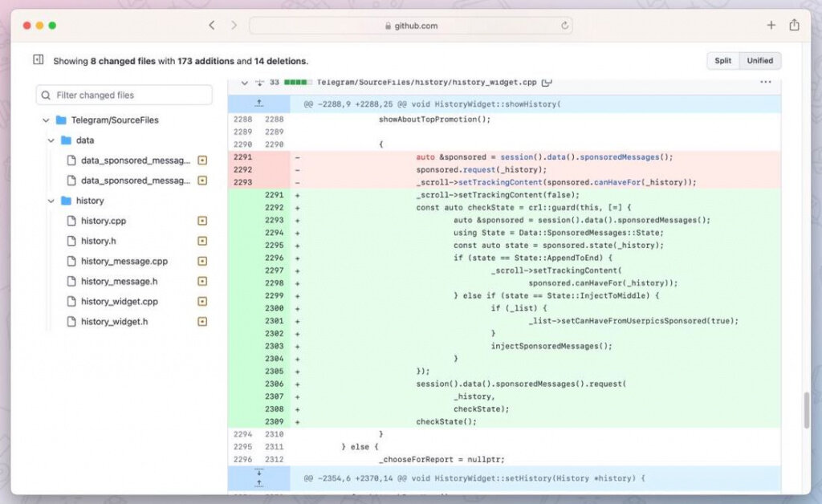Open history.cpp in the file tree
Screen dimensions: 822x504
(x=104, y=221)
